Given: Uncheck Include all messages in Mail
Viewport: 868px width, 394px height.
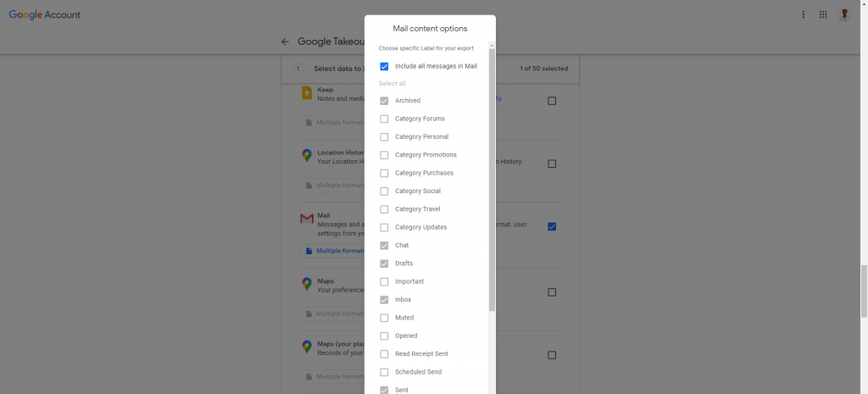Looking at the screenshot, I should [384, 66].
